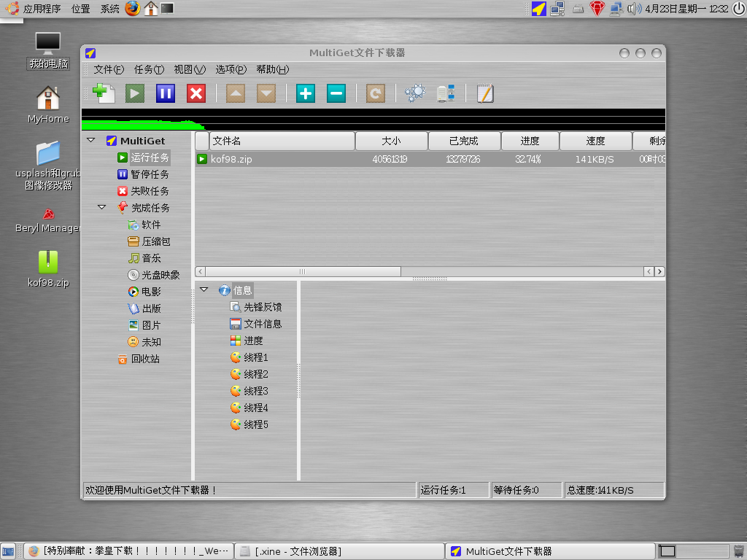Switch to the .xine 文件浏览器 taskbar window
The height and width of the screenshot is (560, 747).
click(x=340, y=551)
